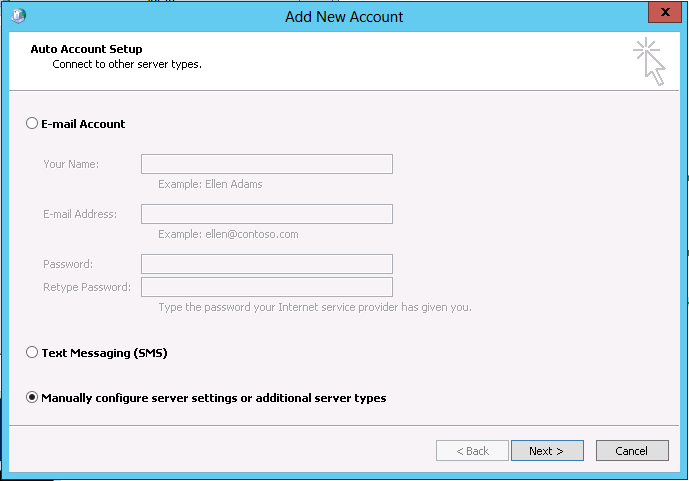Click the wizard cursor graphic in the header

coord(649,62)
